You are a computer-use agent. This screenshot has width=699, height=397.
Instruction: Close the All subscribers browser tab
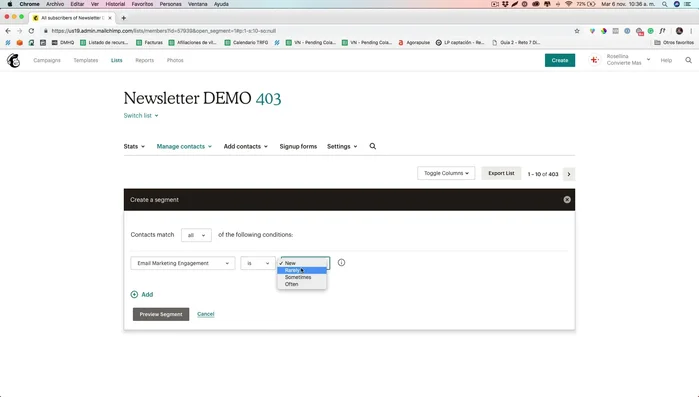(x=110, y=18)
